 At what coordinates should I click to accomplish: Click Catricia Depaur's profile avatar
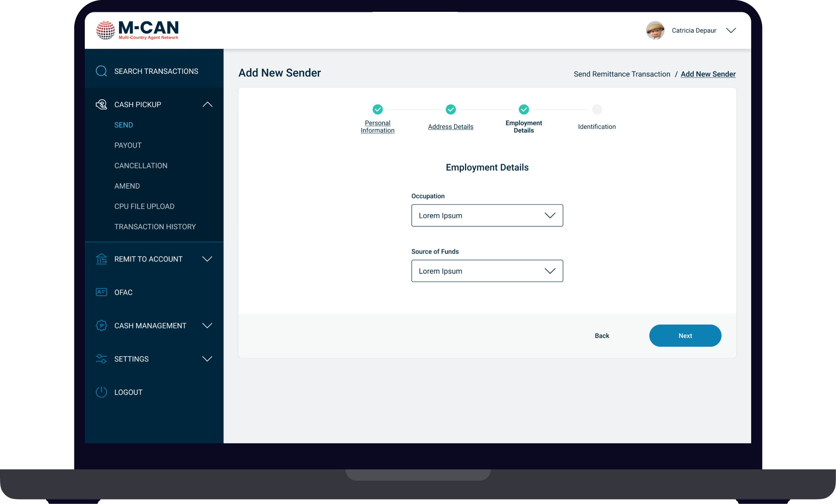pyautogui.click(x=655, y=31)
